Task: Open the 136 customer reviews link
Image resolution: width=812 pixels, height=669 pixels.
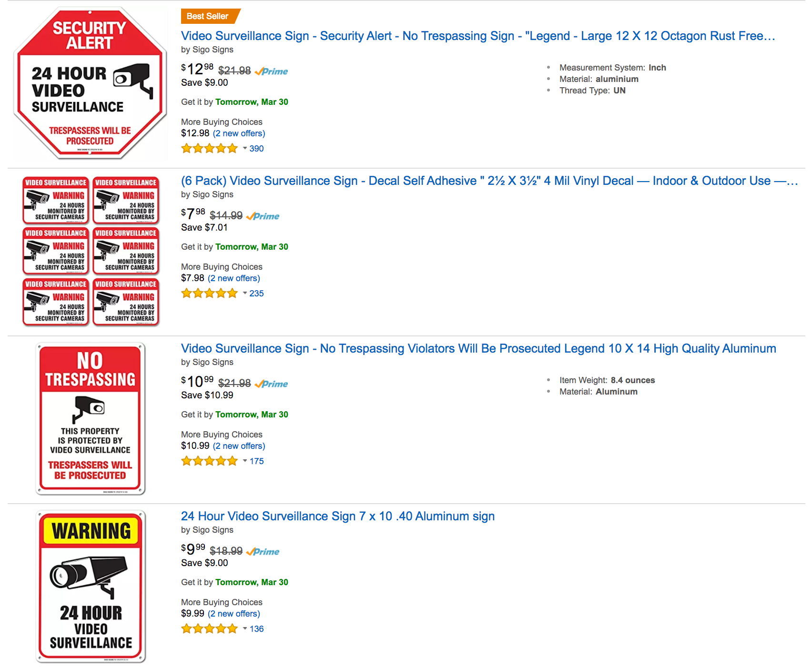Action: 256,629
